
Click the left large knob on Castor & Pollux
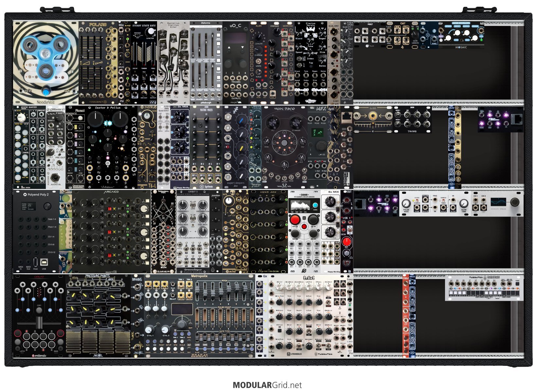coord(96,119)
